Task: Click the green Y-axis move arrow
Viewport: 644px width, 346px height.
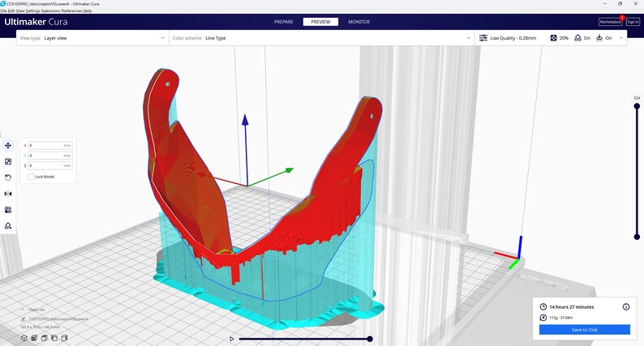Action: coord(289,170)
